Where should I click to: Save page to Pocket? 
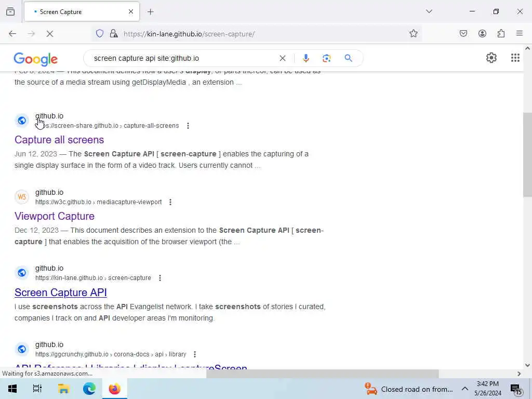point(463,34)
